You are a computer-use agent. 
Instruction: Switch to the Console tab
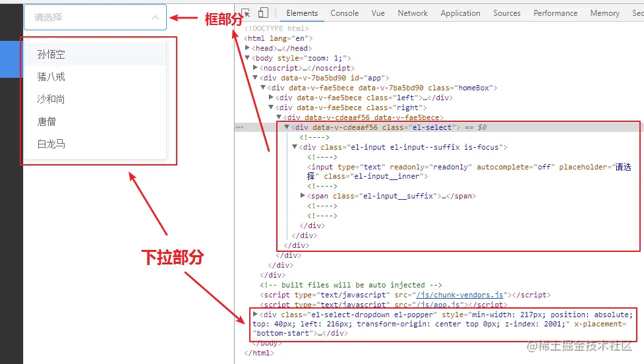coord(344,13)
